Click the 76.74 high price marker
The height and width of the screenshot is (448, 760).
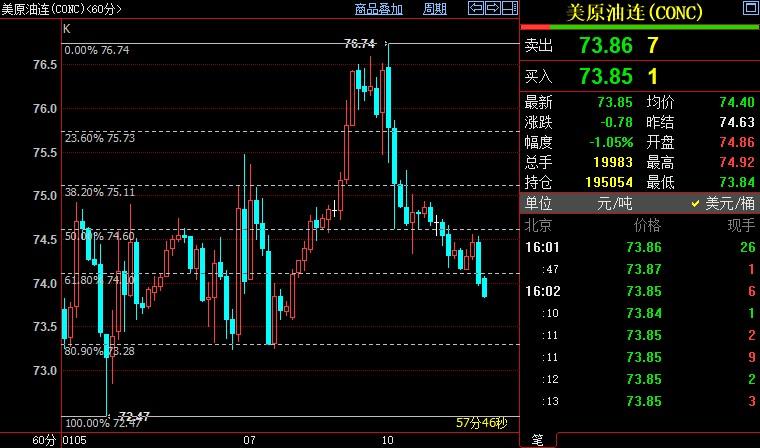[x=359, y=44]
